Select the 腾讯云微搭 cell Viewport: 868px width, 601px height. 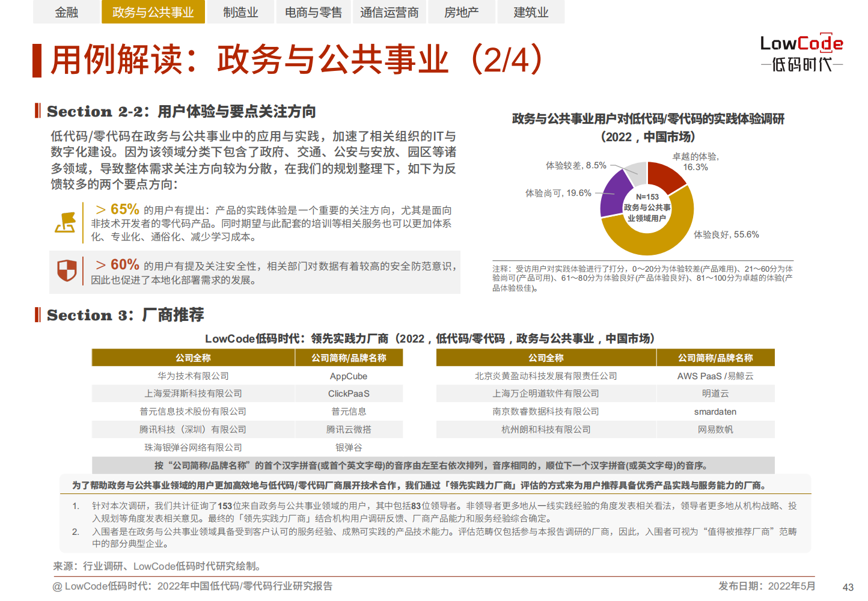[349, 430]
